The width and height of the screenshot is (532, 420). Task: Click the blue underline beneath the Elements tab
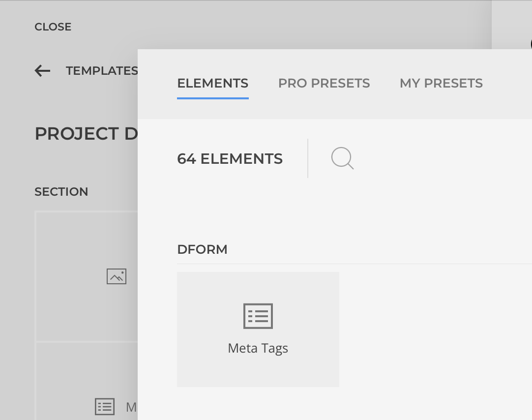(212, 98)
